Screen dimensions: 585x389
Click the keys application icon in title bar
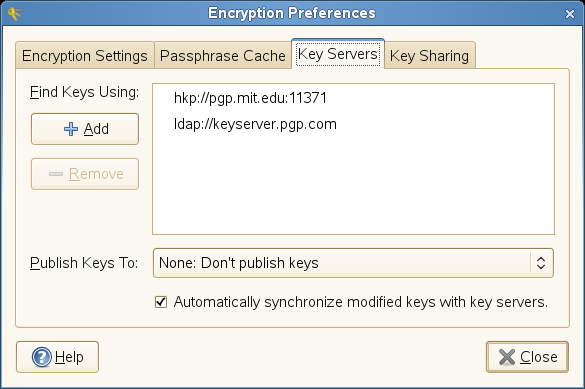click(14, 13)
